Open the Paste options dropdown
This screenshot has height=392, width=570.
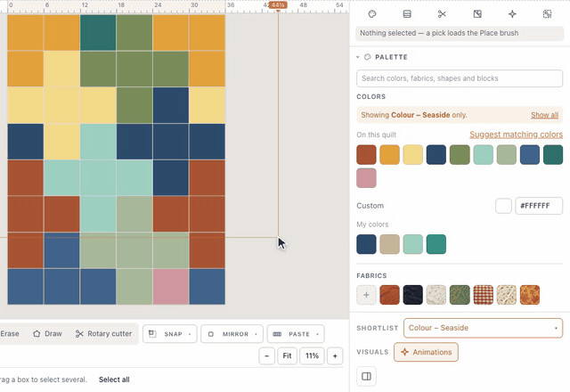[x=296, y=334]
